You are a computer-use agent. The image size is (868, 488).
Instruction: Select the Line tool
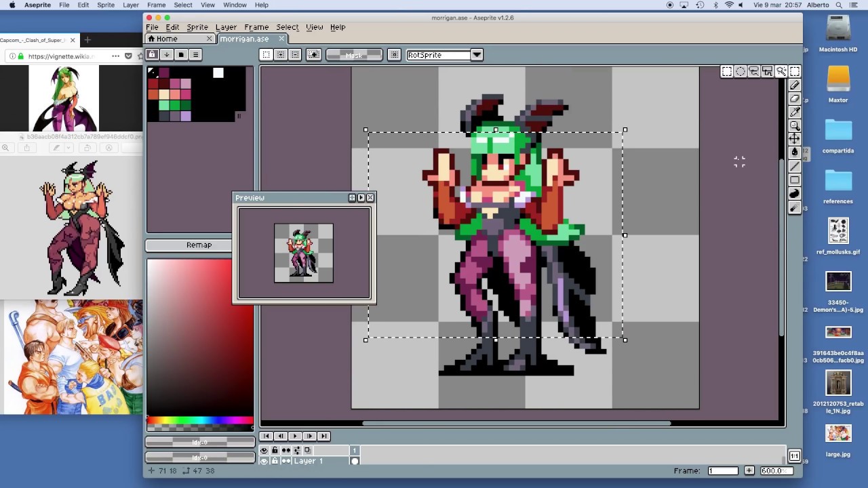point(794,167)
